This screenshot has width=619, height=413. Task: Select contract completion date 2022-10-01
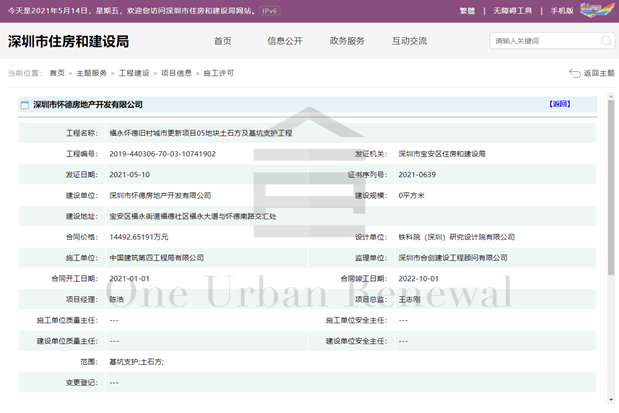click(418, 279)
